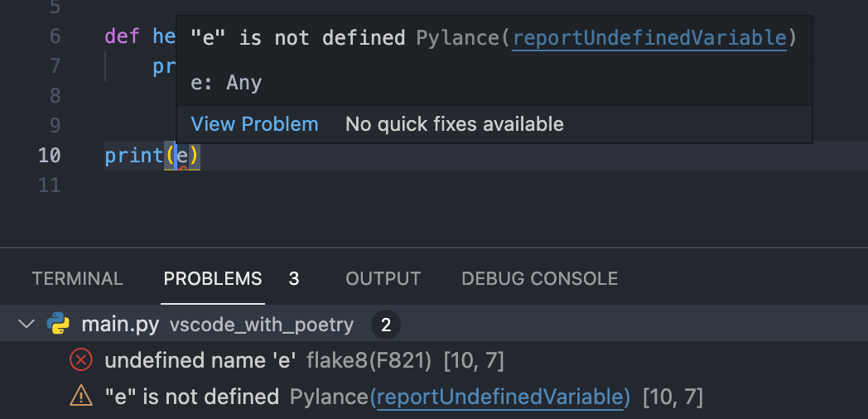The height and width of the screenshot is (419, 868).
Task: Click the red error icon for flake8 problem
Action: (81, 360)
